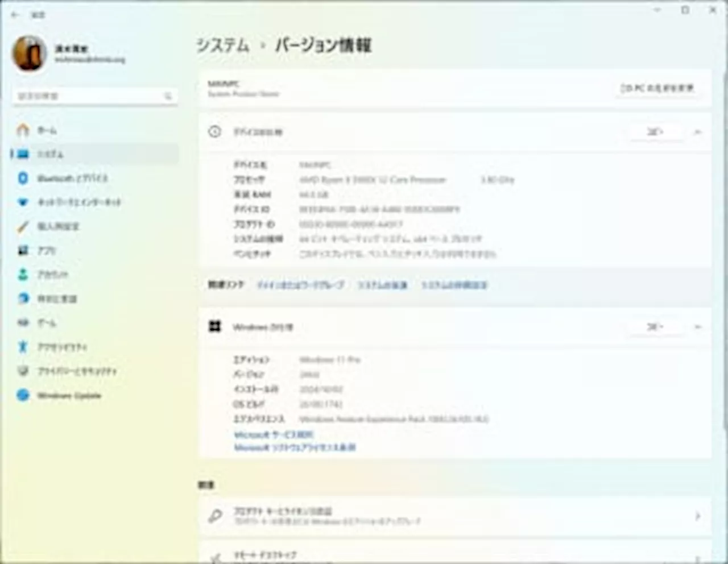
Task: Select the System (システム) sidebar icon
Action: (x=23, y=154)
